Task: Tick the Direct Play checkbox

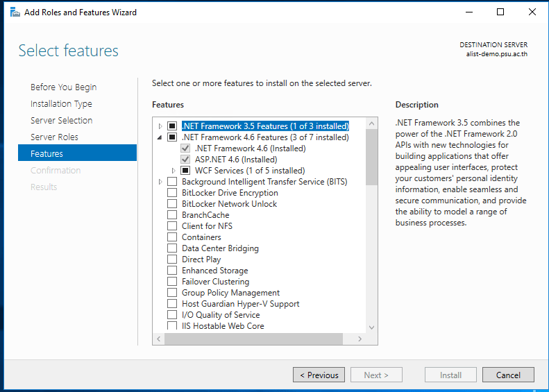Action: point(172,259)
